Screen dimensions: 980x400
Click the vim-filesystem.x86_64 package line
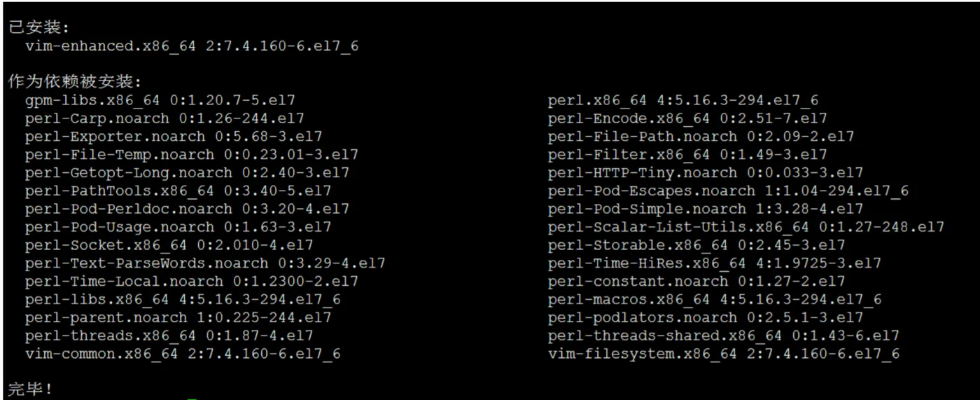point(723,354)
